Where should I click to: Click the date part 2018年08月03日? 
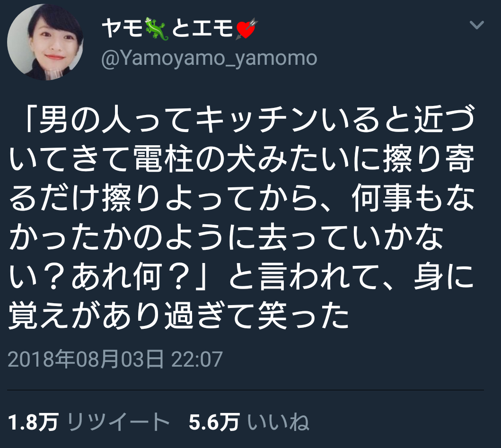(x=86, y=359)
